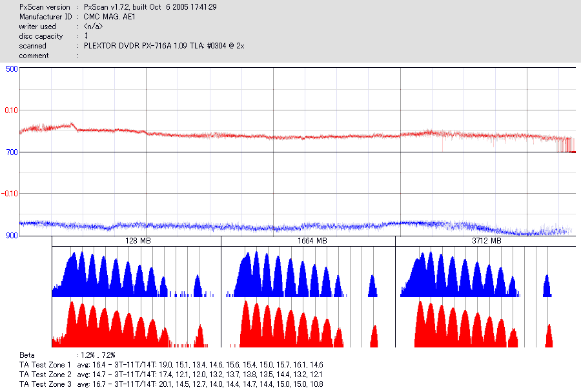Click the blue histogram in 128 MB zone

coord(134,274)
